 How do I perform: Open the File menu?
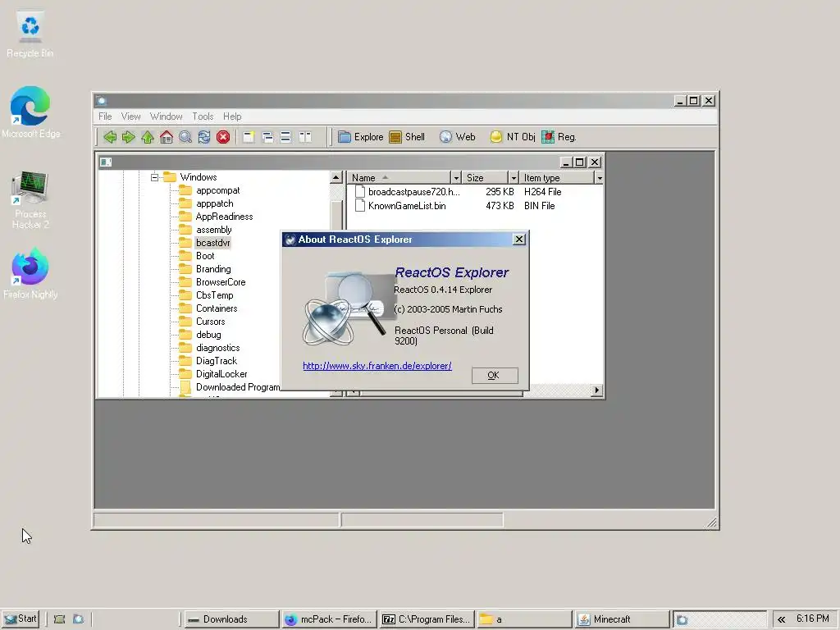click(105, 116)
